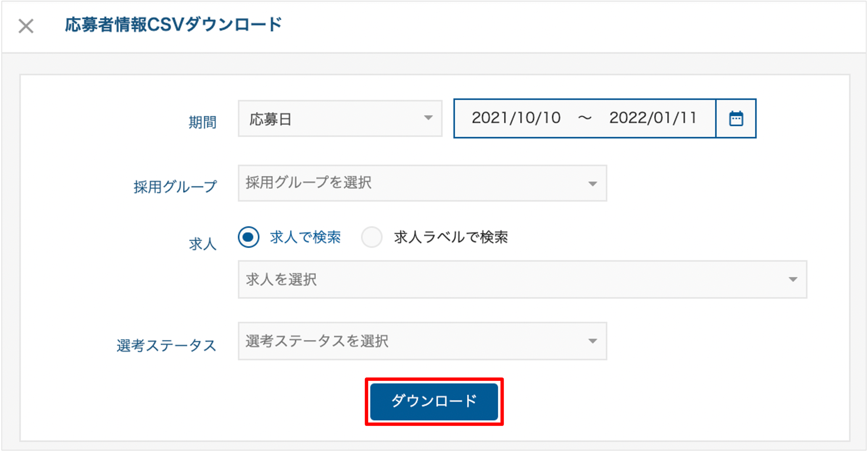The height and width of the screenshot is (451, 868).
Task: Click the 選考ステータス field label
Action: pos(166,345)
